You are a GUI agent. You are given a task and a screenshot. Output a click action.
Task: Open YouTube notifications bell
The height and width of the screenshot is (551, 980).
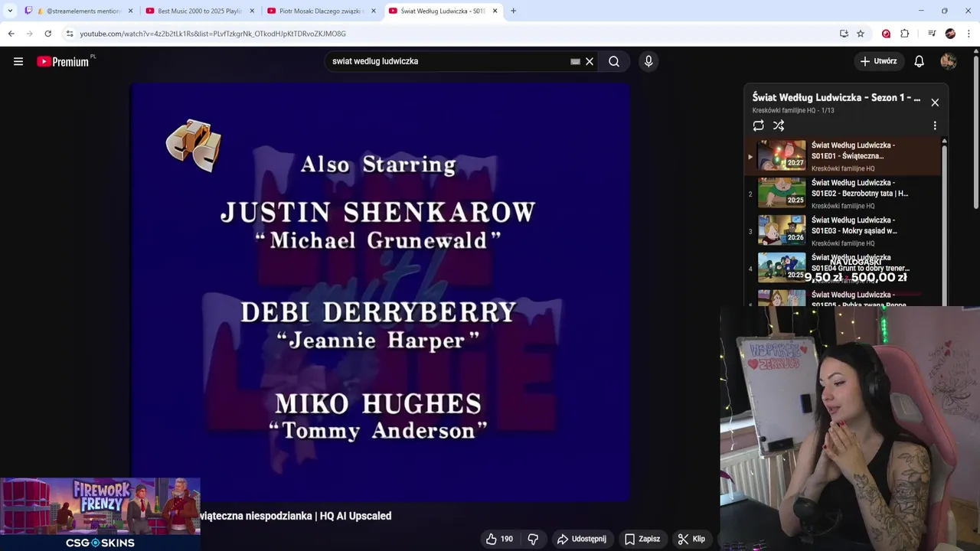919,61
